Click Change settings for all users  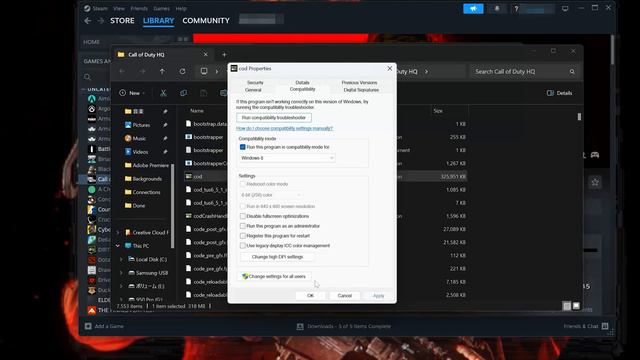(x=274, y=276)
